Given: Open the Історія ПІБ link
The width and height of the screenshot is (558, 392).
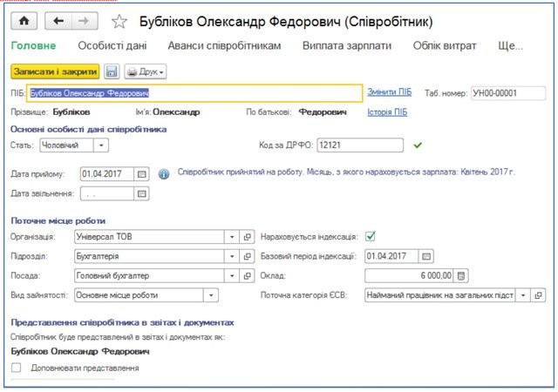Looking at the screenshot, I should tap(388, 112).
